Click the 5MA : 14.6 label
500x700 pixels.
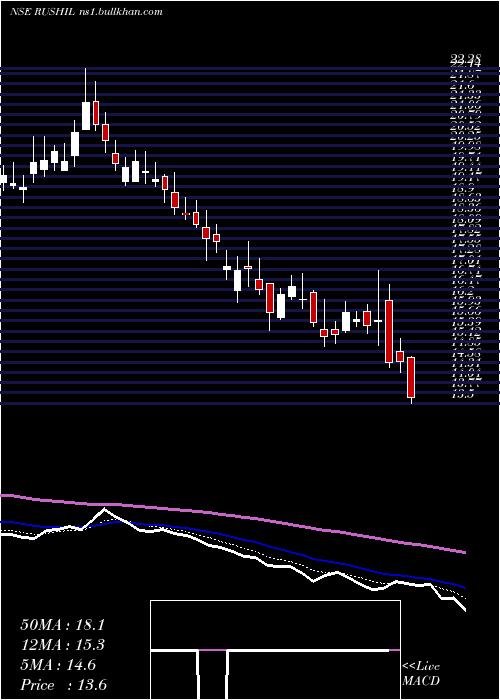[58, 665]
